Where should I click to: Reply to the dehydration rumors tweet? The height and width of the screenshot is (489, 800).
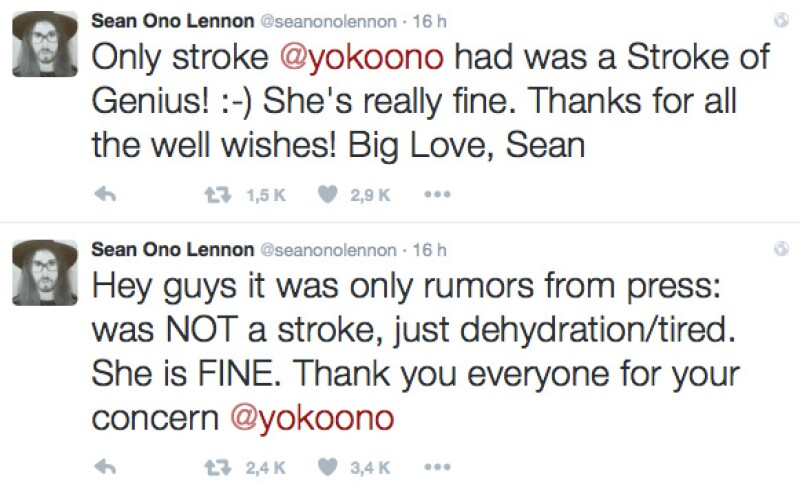106,467
